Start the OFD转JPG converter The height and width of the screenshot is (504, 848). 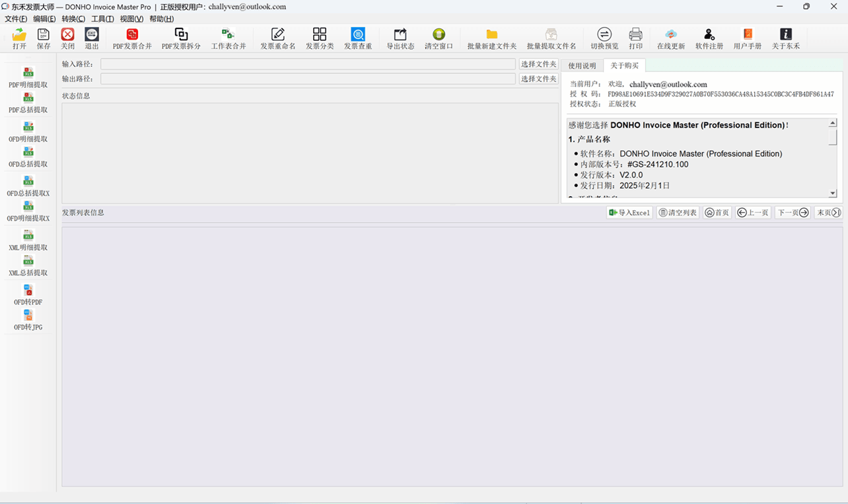[28, 320]
